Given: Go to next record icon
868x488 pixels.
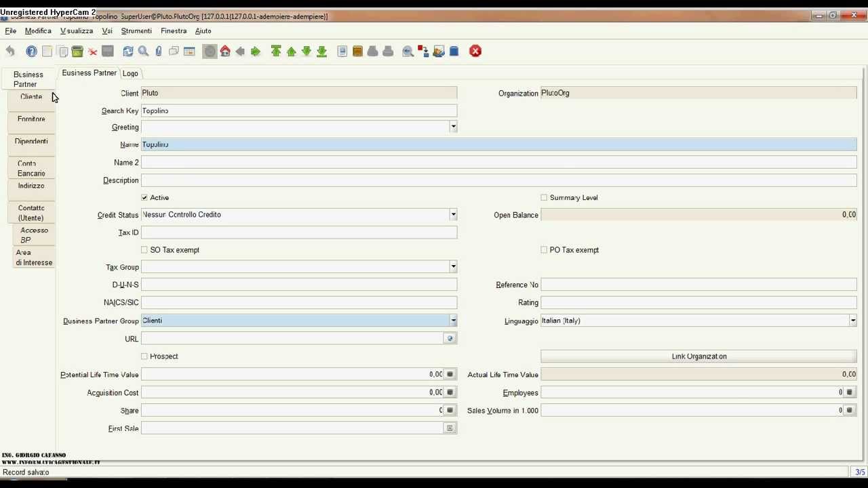Looking at the screenshot, I should click(307, 52).
